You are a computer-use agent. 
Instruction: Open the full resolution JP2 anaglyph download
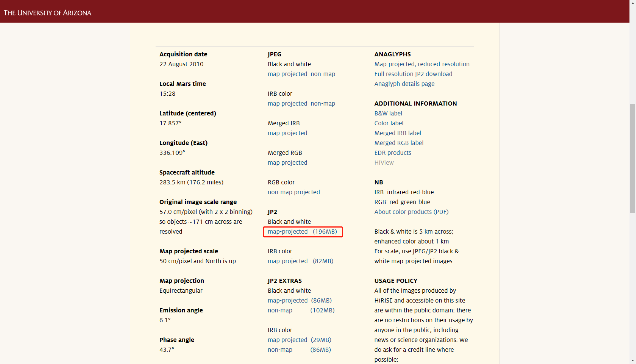tap(413, 74)
